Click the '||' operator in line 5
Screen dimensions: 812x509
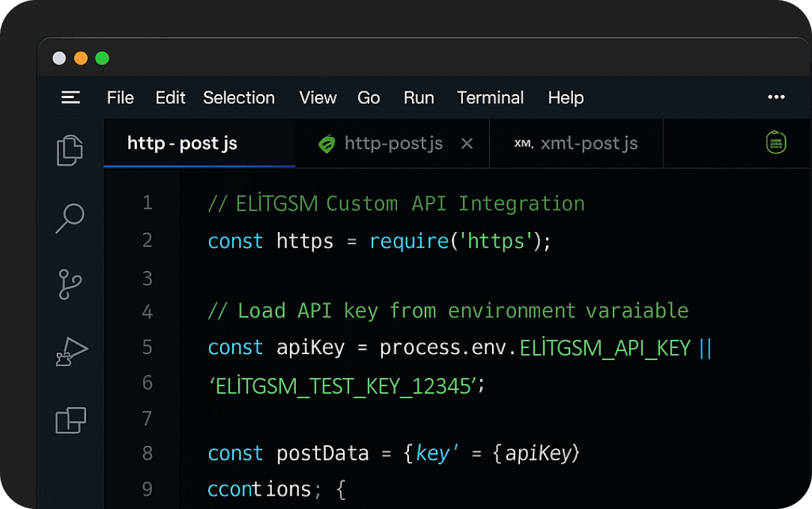point(706,347)
